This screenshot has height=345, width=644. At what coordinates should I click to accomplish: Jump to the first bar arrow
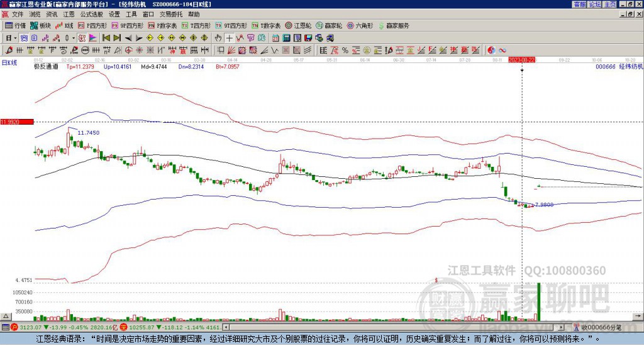pos(106,38)
